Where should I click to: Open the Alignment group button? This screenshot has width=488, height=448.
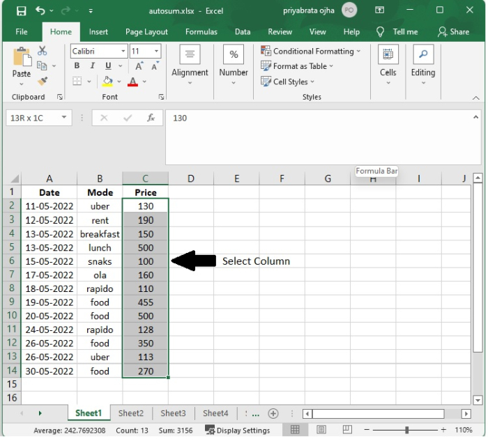coord(190,65)
